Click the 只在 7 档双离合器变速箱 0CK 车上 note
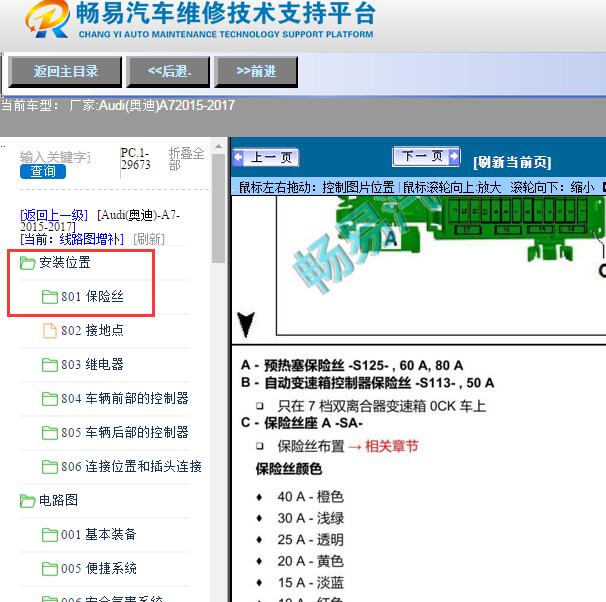This screenshot has width=606, height=602. click(381, 406)
